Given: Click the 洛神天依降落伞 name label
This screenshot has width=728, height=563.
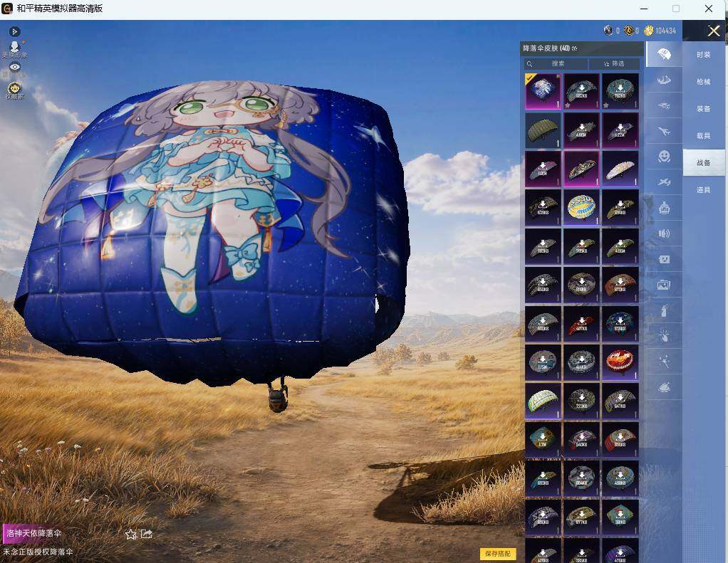Looking at the screenshot, I should pos(34,533).
